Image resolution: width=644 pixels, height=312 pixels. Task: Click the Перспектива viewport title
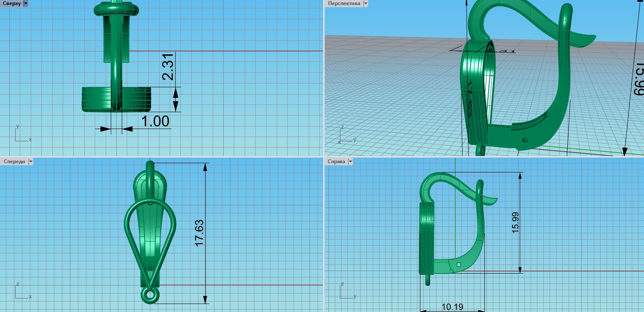[x=344, y=3]
